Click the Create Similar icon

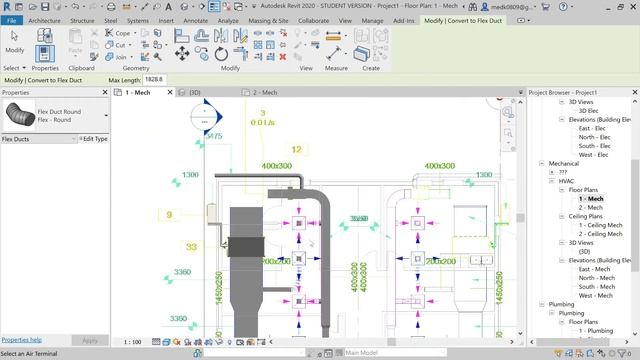[x=361, y=53]
